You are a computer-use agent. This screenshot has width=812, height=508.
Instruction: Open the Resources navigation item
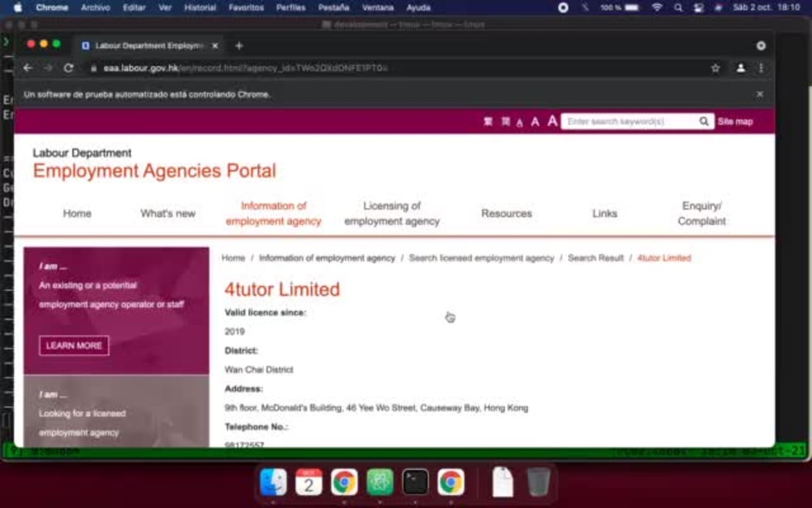click(x=507, y=214)
